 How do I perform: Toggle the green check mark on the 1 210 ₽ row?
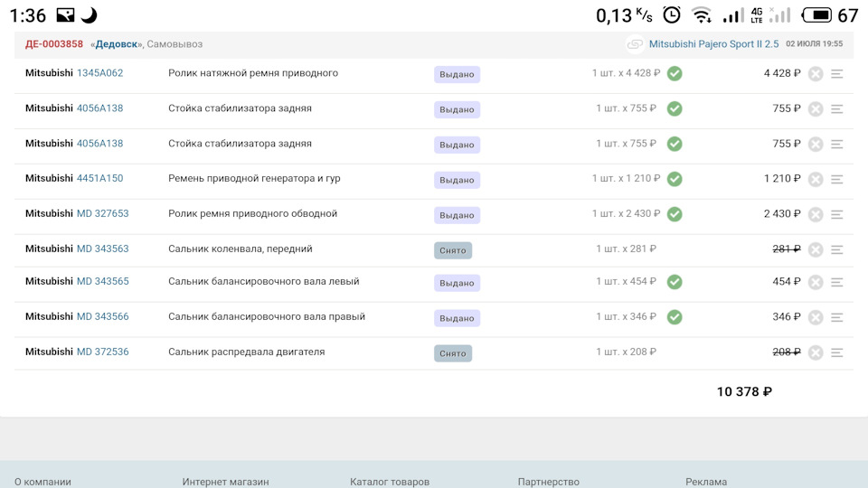coord(675,179)
